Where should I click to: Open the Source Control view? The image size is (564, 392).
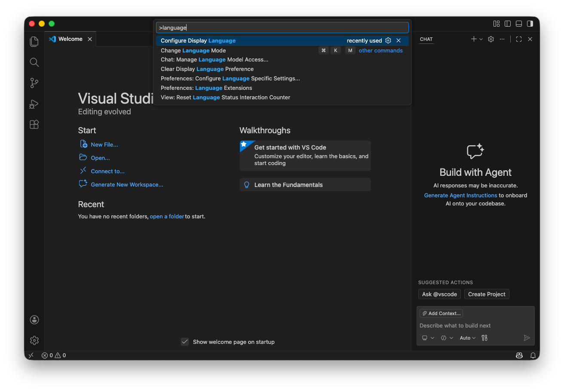(34, 83)
